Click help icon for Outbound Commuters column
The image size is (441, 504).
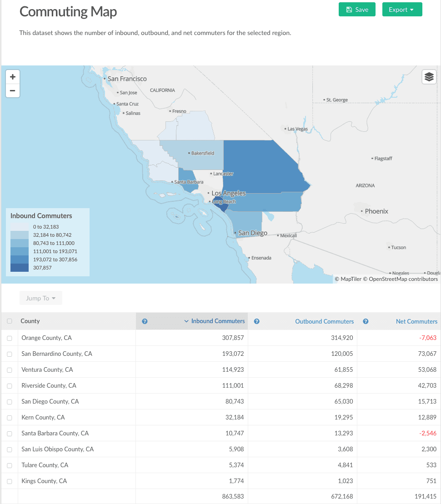click(256, 321)
